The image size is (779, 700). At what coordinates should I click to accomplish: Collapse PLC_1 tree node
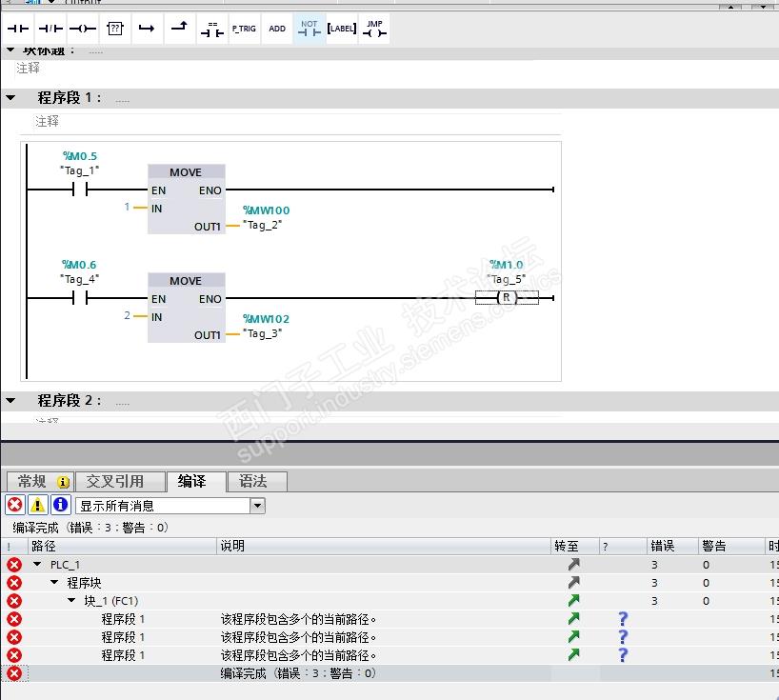click(x=37, y=565)
